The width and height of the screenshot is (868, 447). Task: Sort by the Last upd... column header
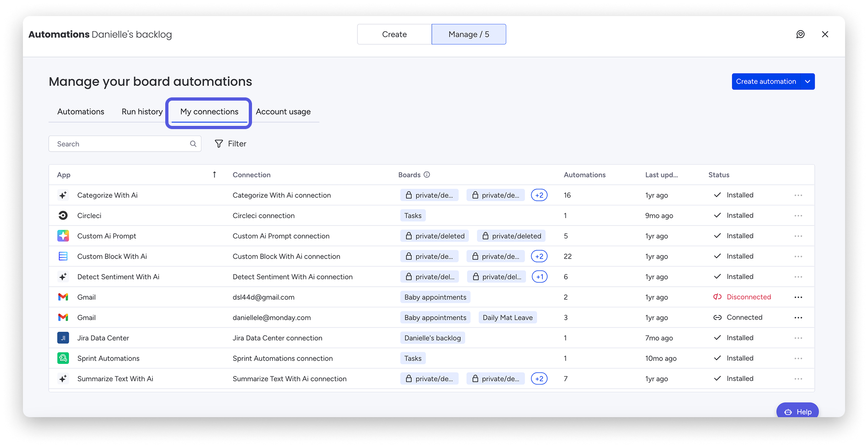[x=661, y=175]
